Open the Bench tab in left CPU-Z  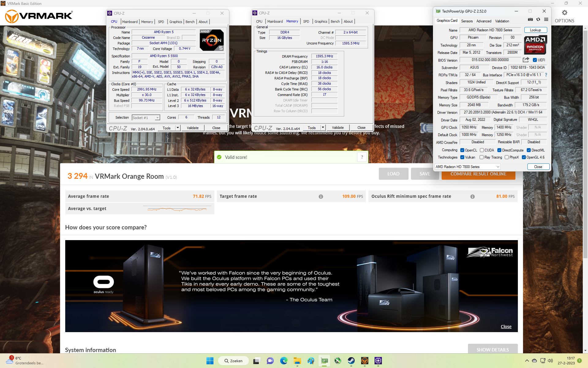[x=190, y=22]
